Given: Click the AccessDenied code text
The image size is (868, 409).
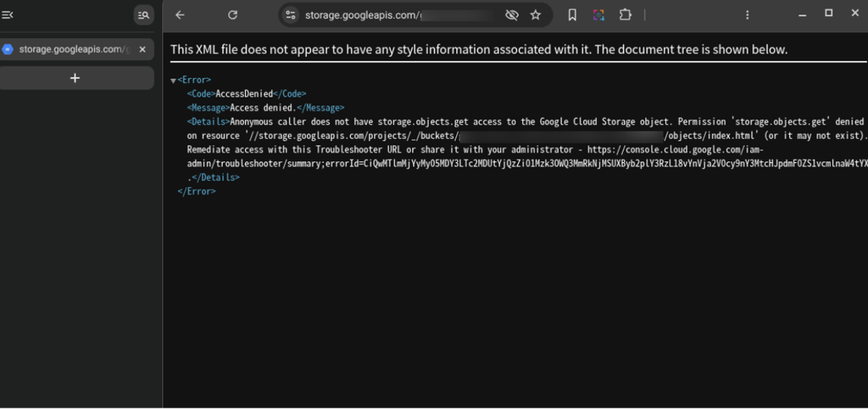Looking at the screenshot, I should 244,93.
